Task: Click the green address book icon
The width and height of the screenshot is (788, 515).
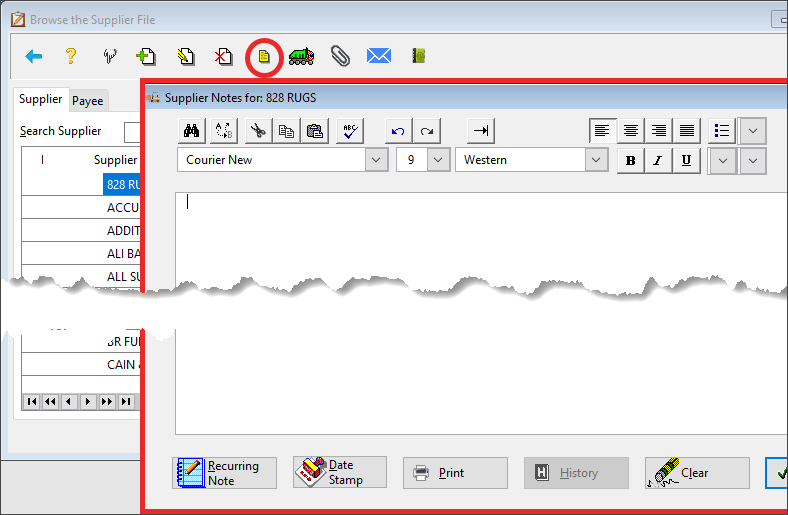Action: 419,56
